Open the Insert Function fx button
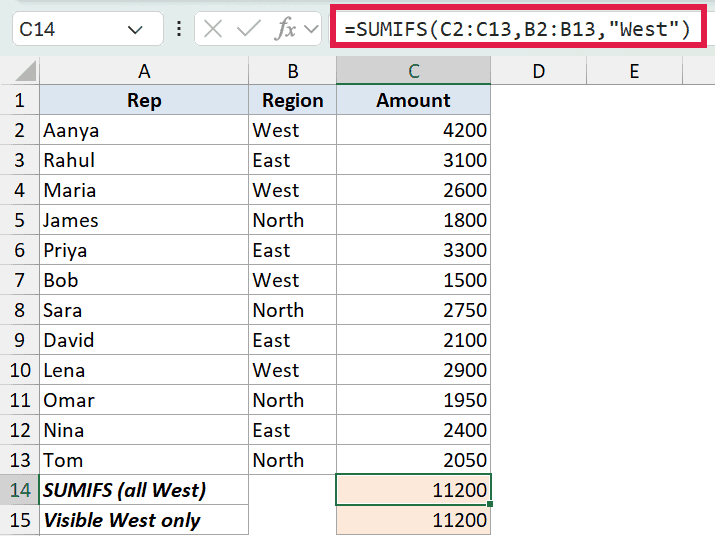 pyautogui.click(x=286, y=29)
